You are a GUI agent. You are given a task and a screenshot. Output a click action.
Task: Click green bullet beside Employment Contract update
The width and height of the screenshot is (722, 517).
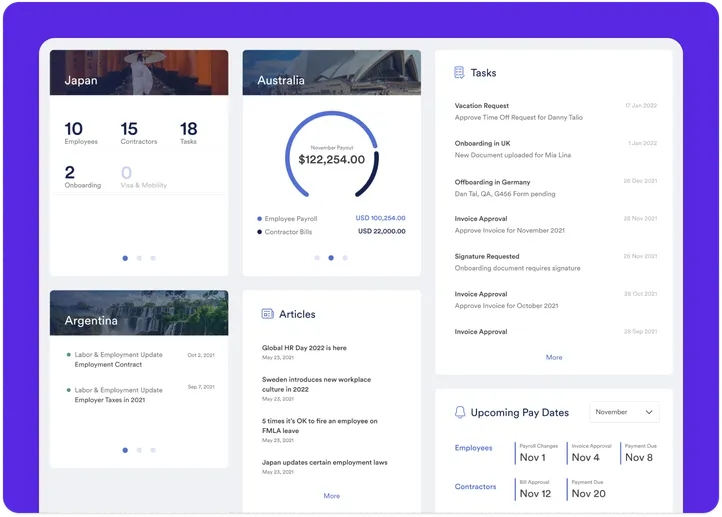69,354
